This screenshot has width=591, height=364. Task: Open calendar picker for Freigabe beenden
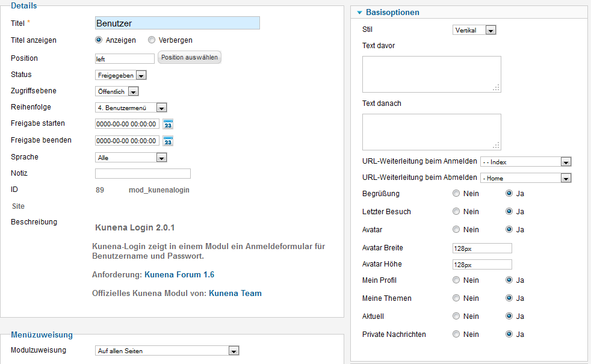point(169,141)
